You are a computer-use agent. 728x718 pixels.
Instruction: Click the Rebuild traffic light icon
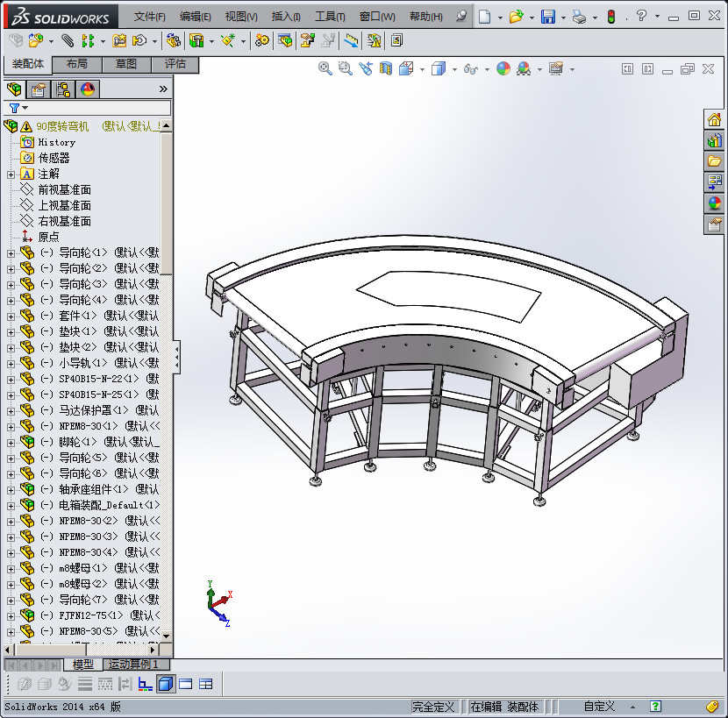pos(611,17)
